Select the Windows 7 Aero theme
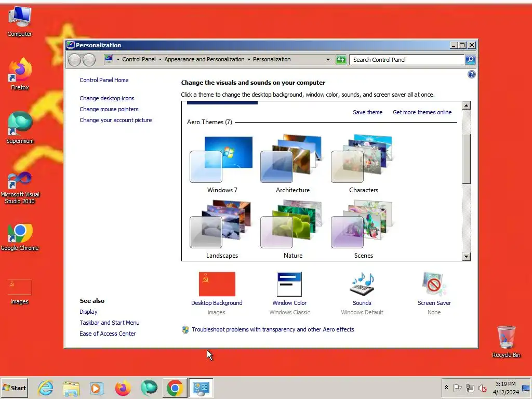 (x=222, y=164)
